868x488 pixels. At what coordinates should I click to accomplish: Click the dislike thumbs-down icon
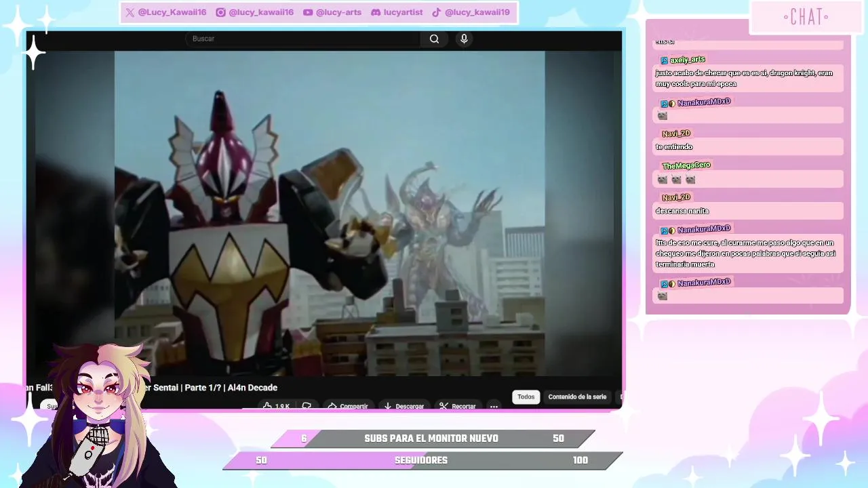(x=307, y=406)
